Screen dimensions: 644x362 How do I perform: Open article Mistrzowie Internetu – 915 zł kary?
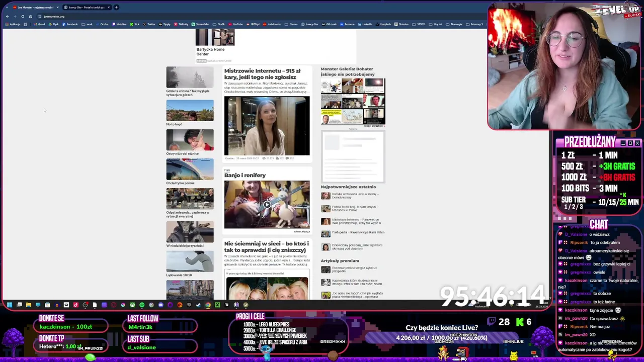262,74
